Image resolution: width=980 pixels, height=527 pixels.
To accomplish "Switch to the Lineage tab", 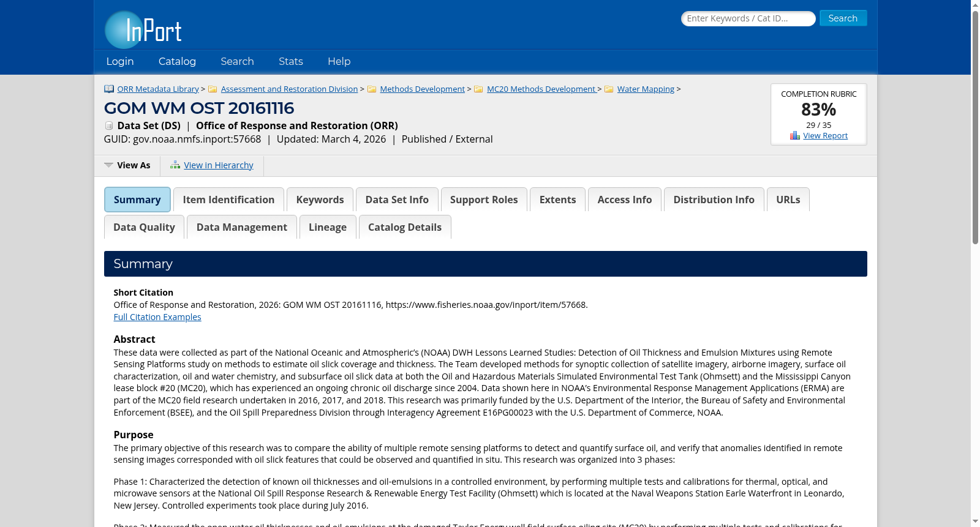I will 328,227.
